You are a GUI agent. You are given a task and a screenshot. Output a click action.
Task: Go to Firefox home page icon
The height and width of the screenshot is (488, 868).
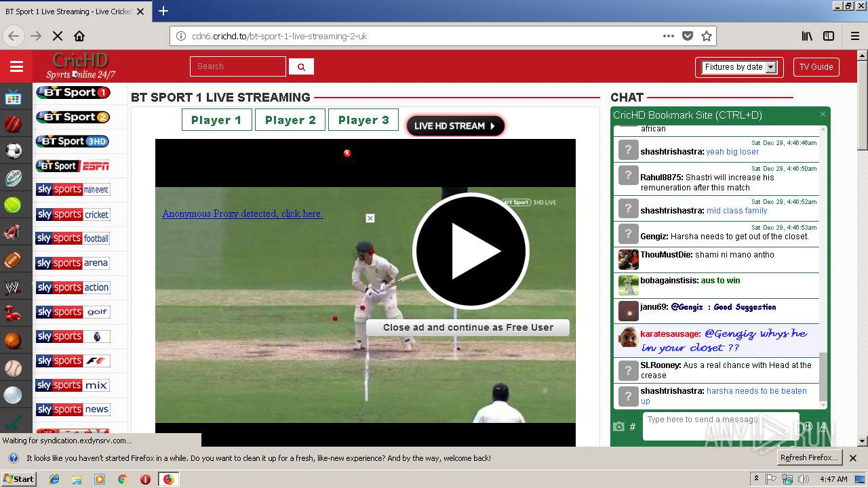point(79,36)
